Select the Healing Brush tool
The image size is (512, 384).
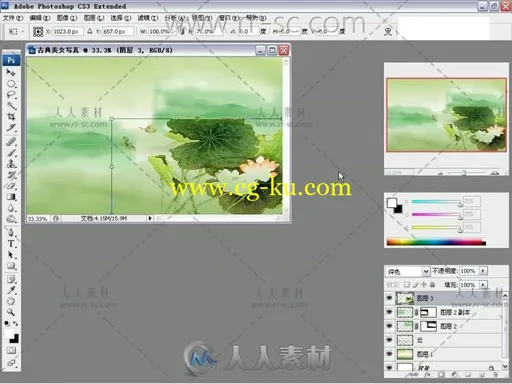click(11, 141)
